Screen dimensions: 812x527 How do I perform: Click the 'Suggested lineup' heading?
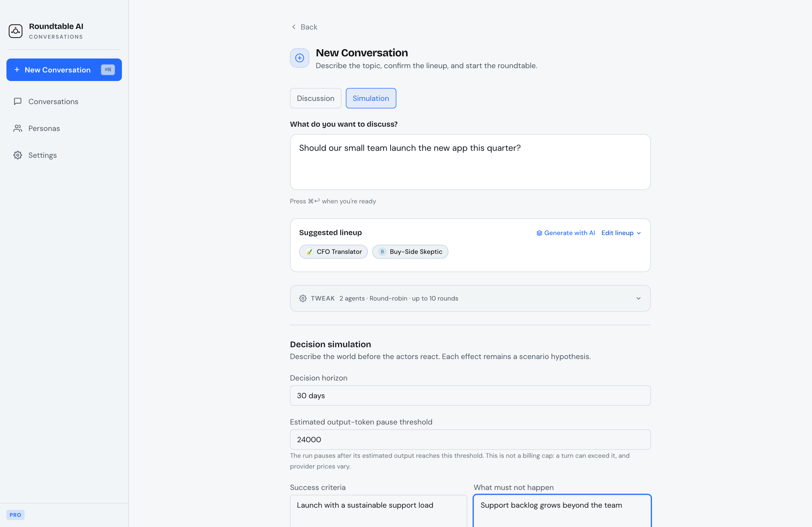[330, 232]
